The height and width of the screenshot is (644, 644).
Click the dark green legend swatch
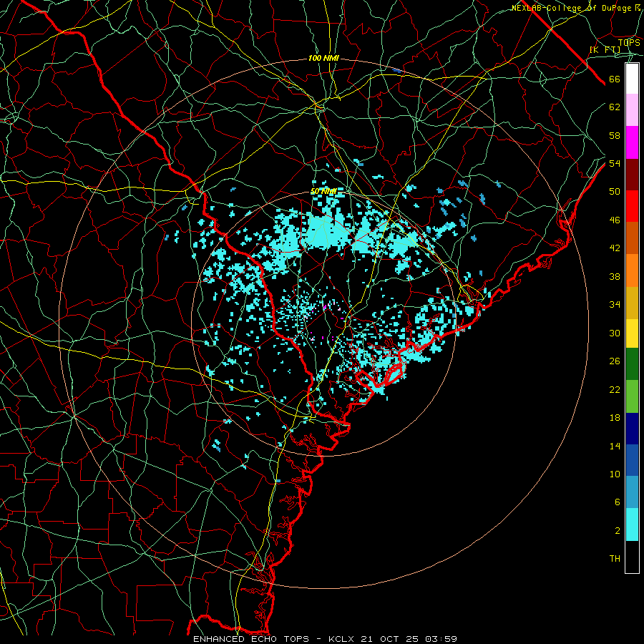point(632,364)
